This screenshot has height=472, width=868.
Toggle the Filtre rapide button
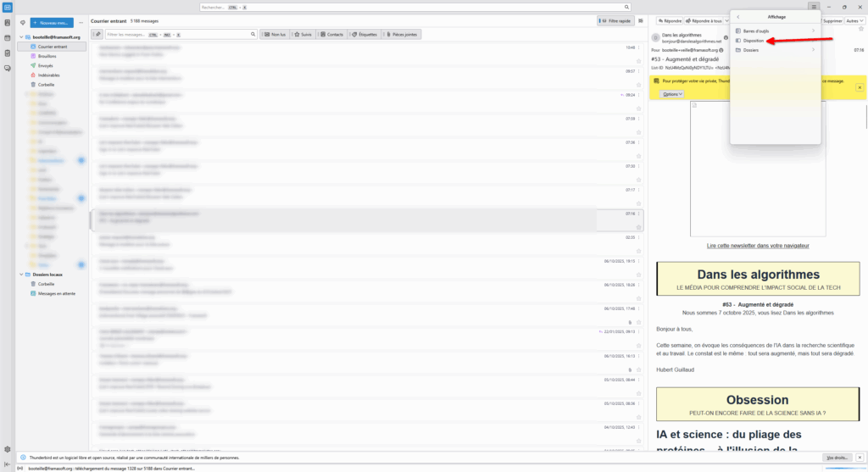(615, 20)
